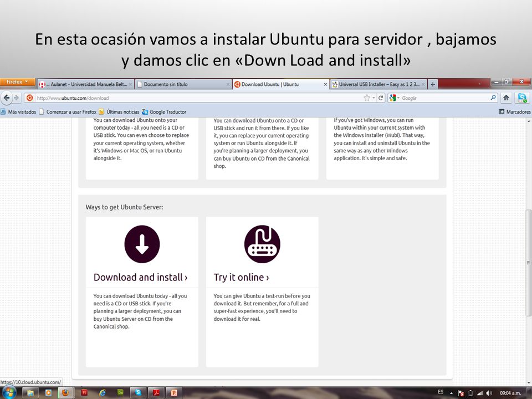The height and width of the screenshot is (399, 532).
Task: Click the volume speaker tray icon
Action: coord(489,393)
